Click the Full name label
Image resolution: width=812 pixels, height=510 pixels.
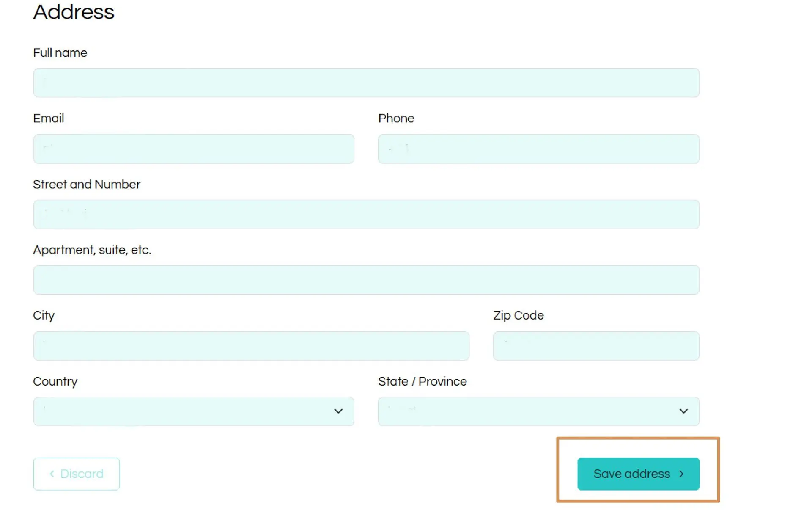coord(60,53)
